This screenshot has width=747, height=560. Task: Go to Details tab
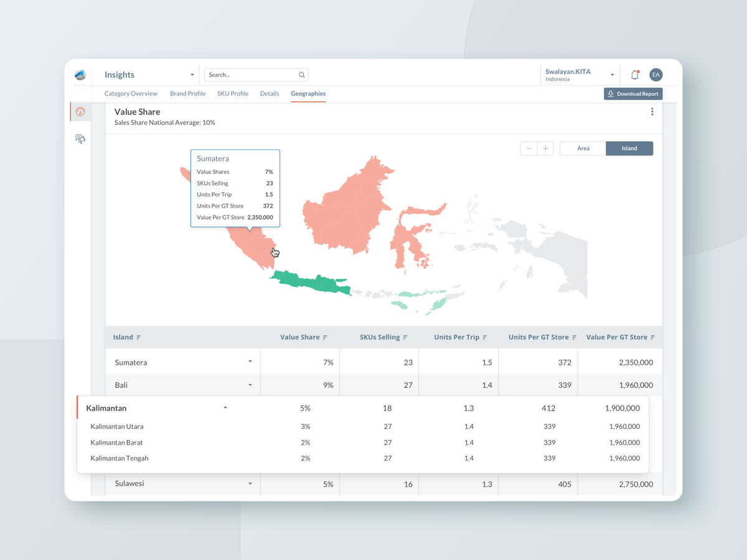(x=270, y=93)
